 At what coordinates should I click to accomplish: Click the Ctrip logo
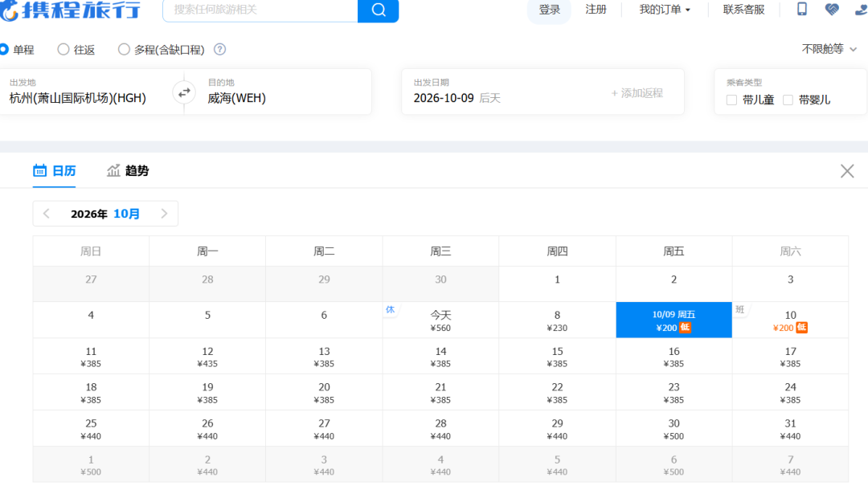pos(70,10)
